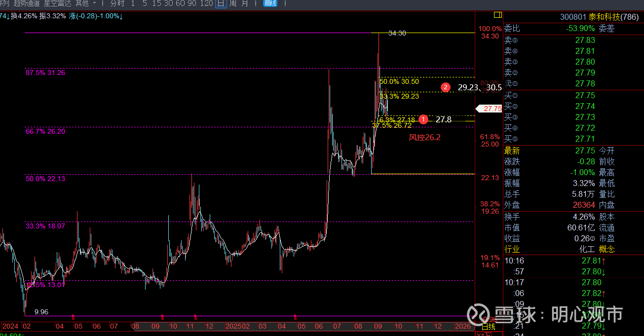Click the 振幅 value 3.32%
This screenshot has height=336, width=644.
(584, 184)
